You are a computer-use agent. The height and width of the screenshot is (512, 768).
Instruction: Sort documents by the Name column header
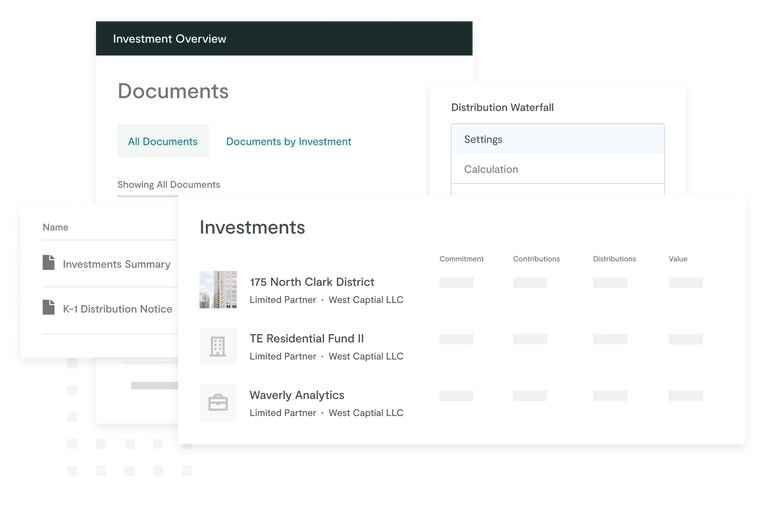click(x=56, y=227)
